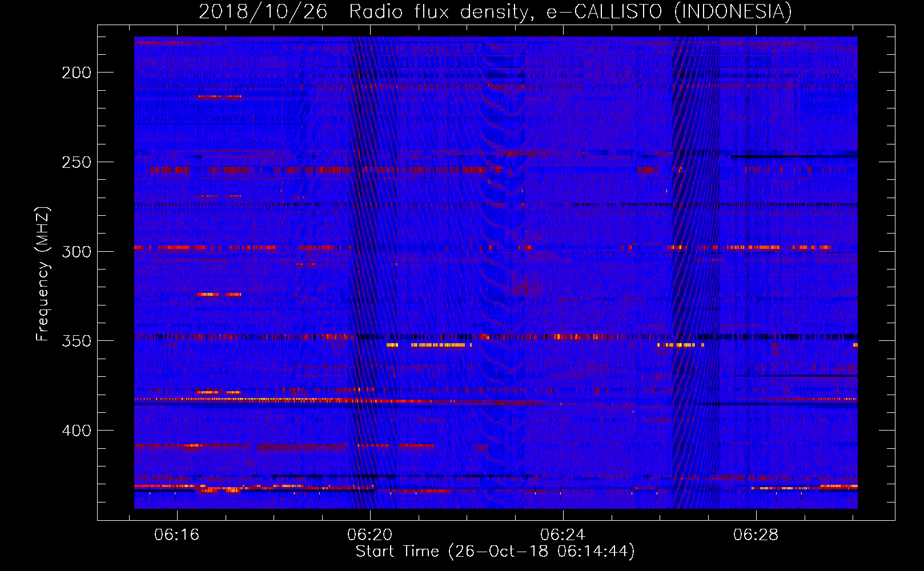Select the 400 frequency tick label
The width and height of the screenshot is (924, 571).
coord(77,431)
